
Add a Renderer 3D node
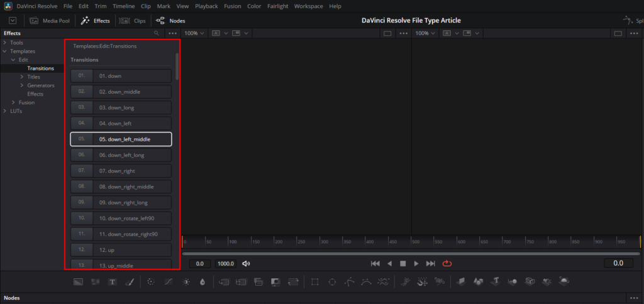click(x=564, y=281)
